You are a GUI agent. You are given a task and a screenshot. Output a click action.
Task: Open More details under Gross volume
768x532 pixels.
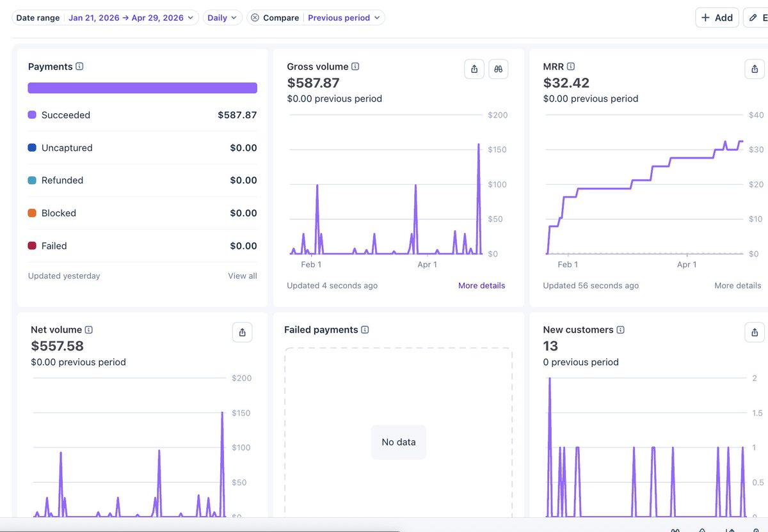pyautogui.click(x=482, y=286)
